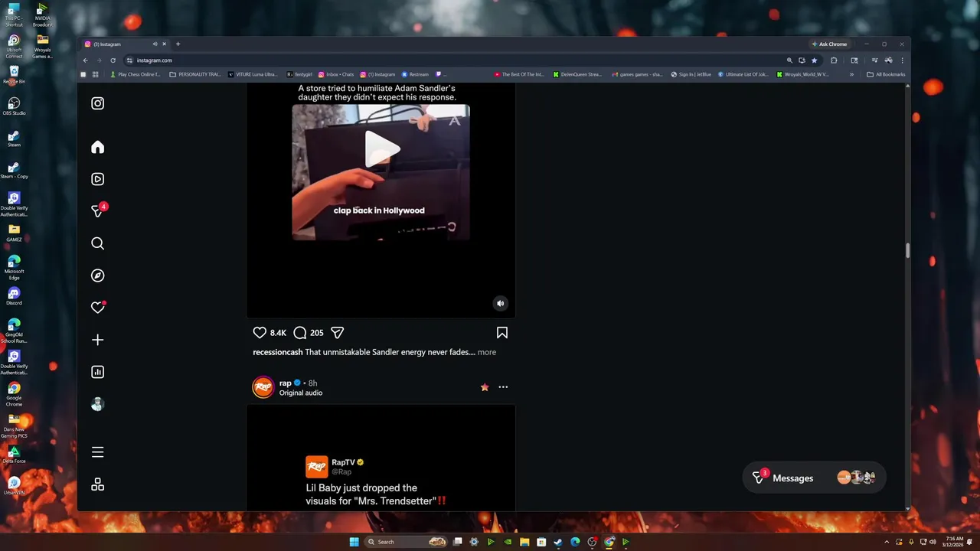Viewport: 980px width, 551px height.
Task: Reload the Instagram page
Action: click(113, 60)
